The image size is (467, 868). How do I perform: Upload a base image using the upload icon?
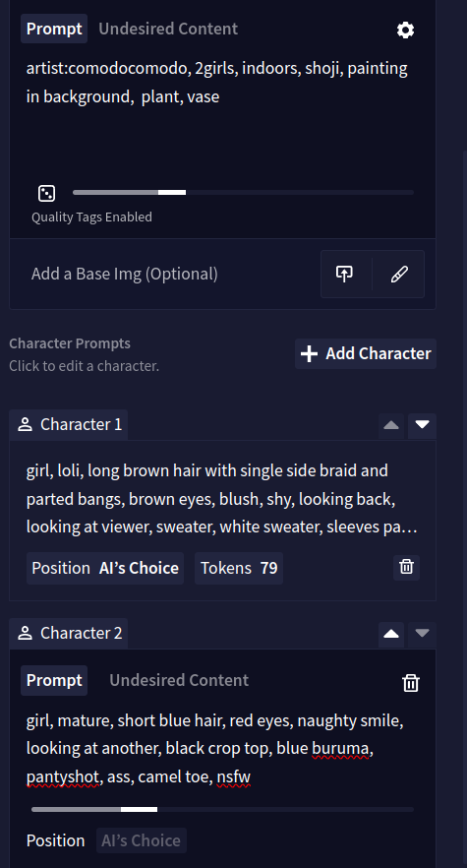344,274
